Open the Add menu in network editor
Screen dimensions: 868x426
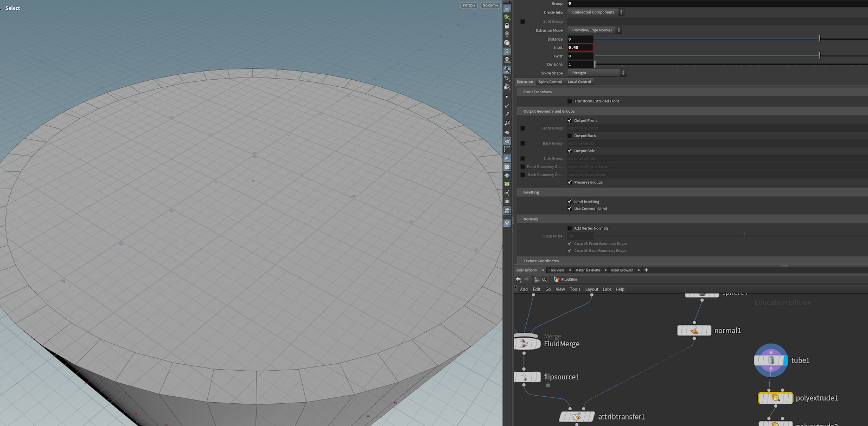(524, 289)
